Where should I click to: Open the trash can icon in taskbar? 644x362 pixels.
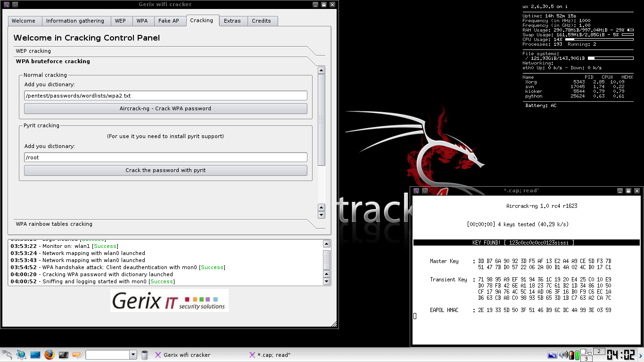click(x=145, y=355)
